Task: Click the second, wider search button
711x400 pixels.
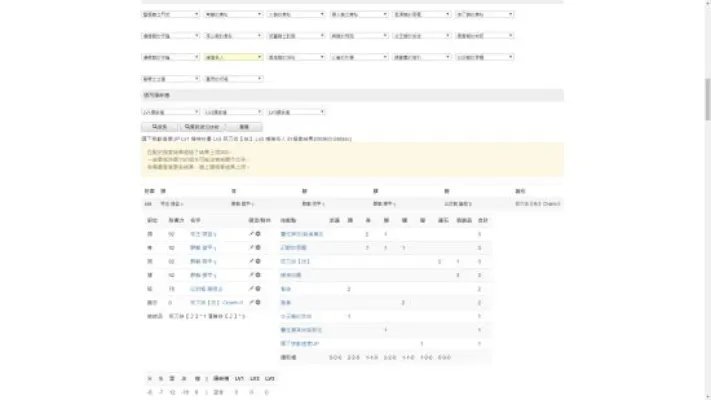Action: [203, 127]
